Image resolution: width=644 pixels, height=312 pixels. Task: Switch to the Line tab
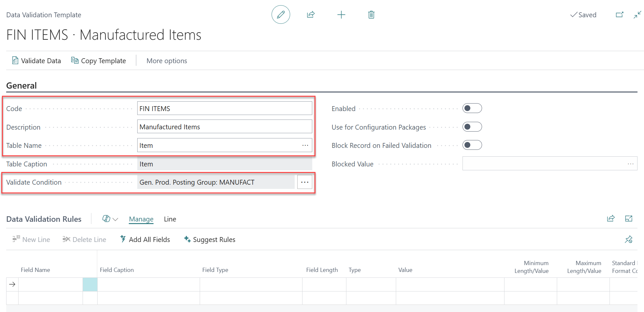coord(170,219)
